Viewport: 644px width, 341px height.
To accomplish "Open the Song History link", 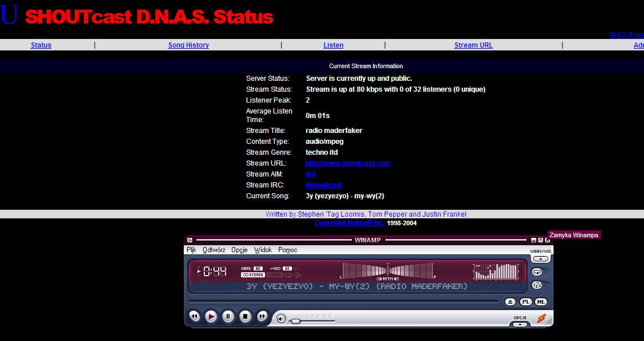I will (188, 45).
